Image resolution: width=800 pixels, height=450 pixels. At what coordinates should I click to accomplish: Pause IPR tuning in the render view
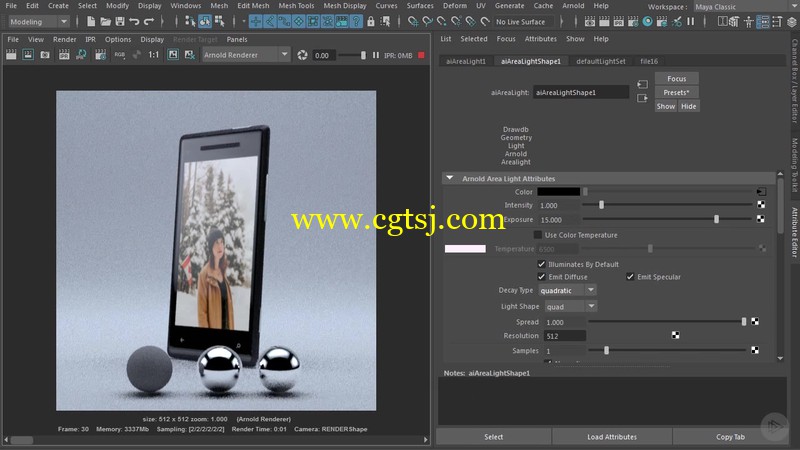pos(376,55)
